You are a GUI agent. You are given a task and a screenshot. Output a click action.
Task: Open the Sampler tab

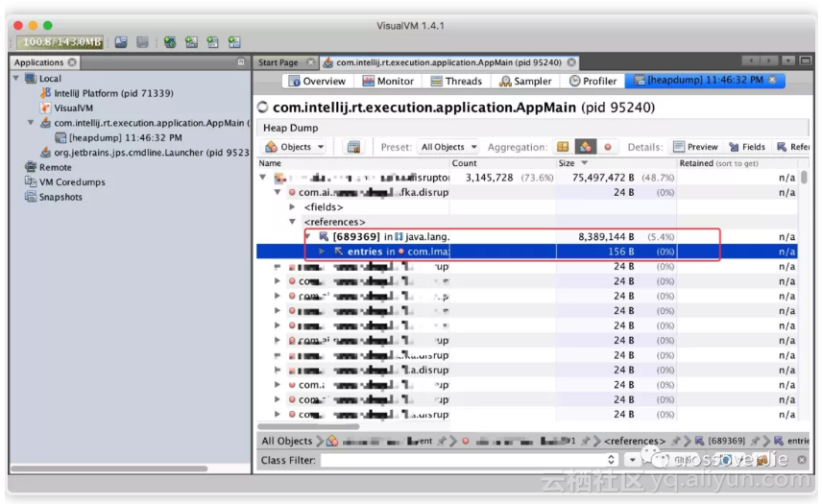click(525, 81)
